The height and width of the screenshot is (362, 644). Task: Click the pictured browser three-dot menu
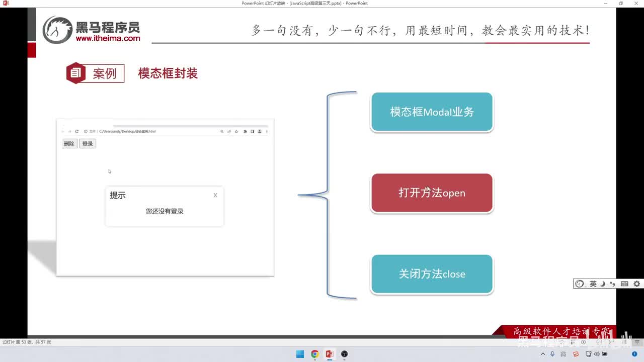(x=267, y=131)
